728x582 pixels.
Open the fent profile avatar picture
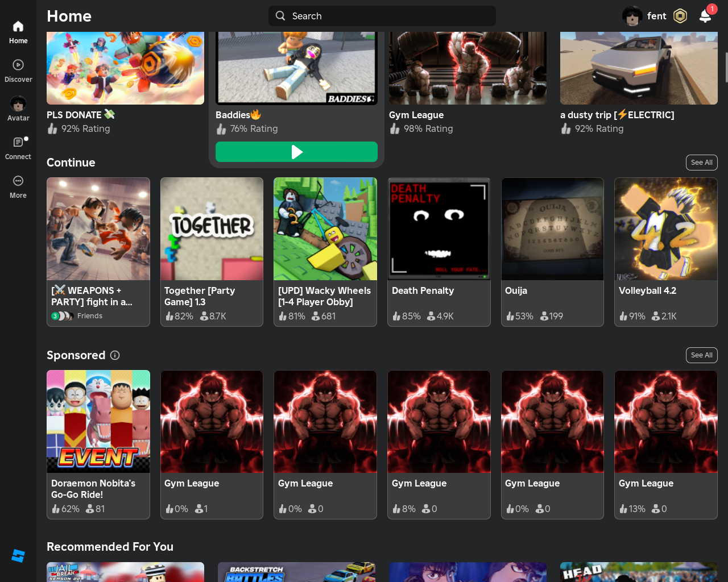[x=632, y=16]
